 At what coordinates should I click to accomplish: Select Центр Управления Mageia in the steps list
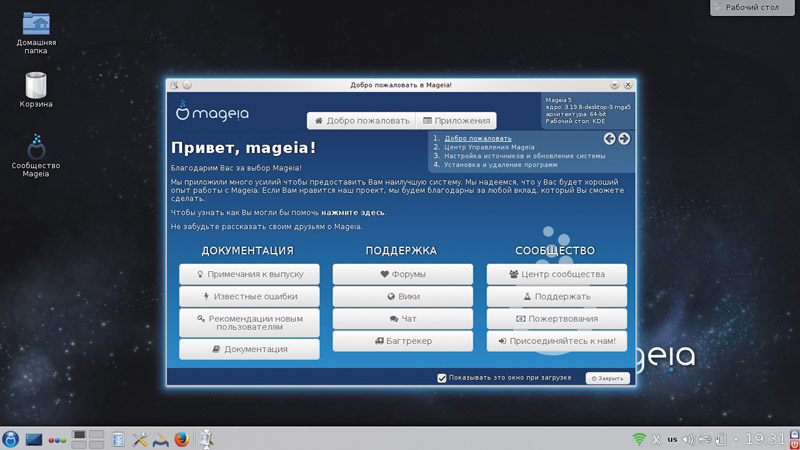(x=489, y=147)
